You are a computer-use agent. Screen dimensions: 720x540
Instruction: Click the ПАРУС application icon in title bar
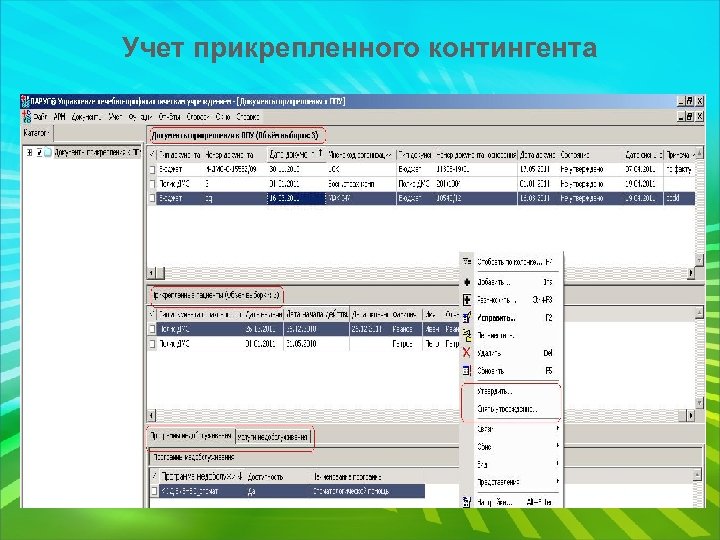(x=25, y=101)
